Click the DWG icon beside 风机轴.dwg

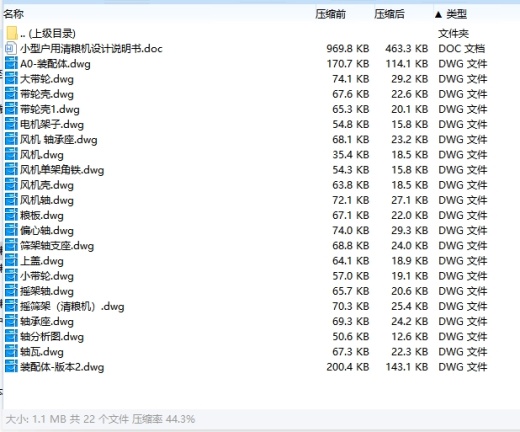coord(11,200)
